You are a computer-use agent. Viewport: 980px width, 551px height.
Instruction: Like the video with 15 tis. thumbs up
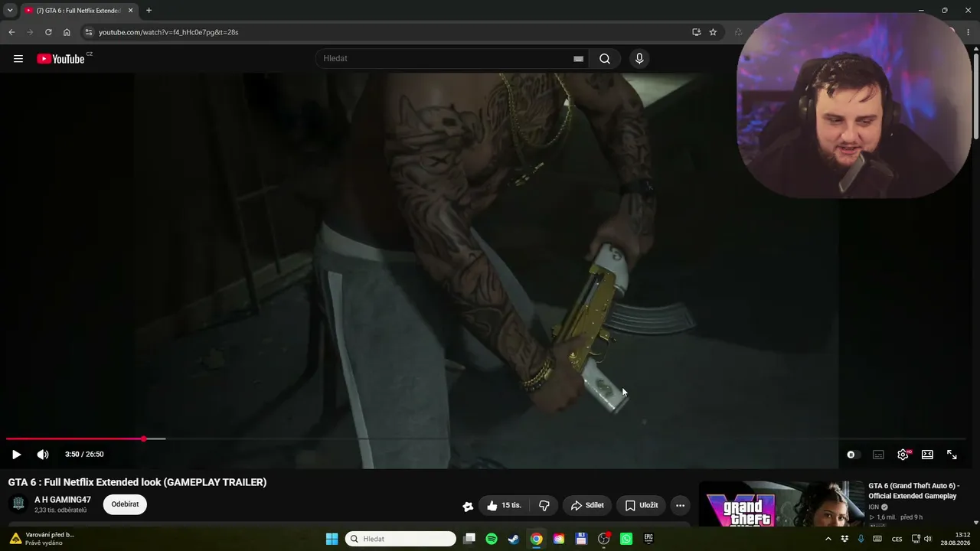pyautogui.click(x=504, y=505)
